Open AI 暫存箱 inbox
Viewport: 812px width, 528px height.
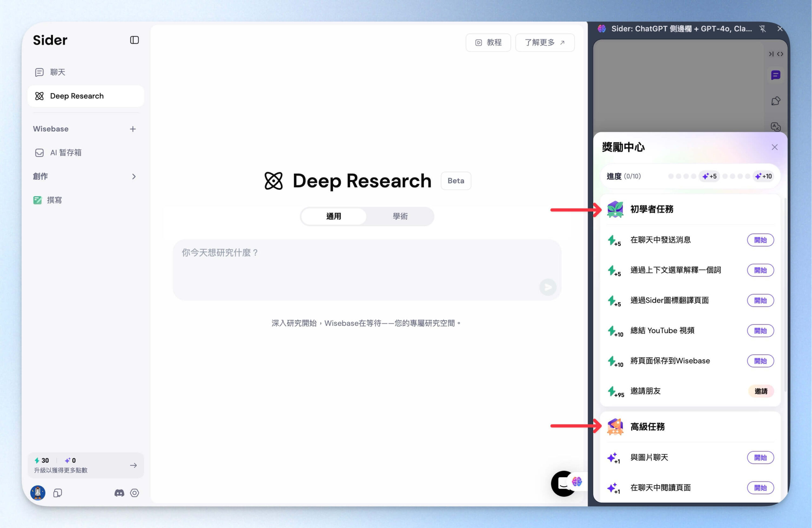coord(85,152)
